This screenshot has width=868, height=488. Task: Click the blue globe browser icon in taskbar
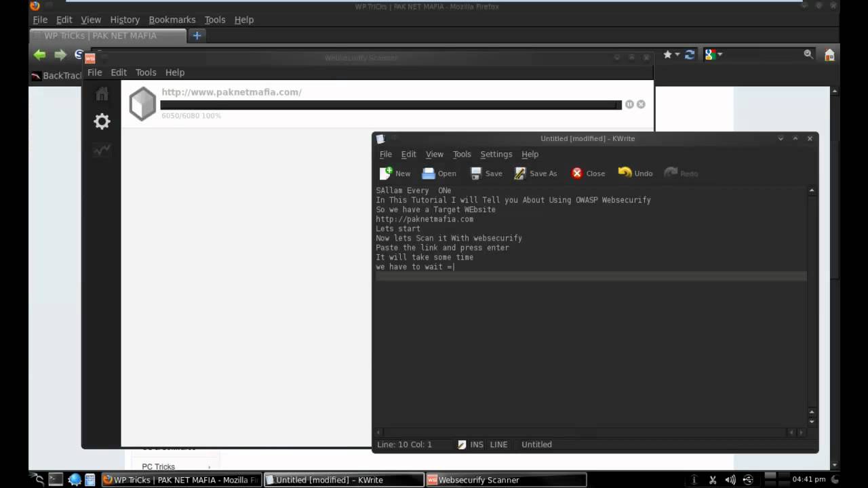[x=75, y=479]
